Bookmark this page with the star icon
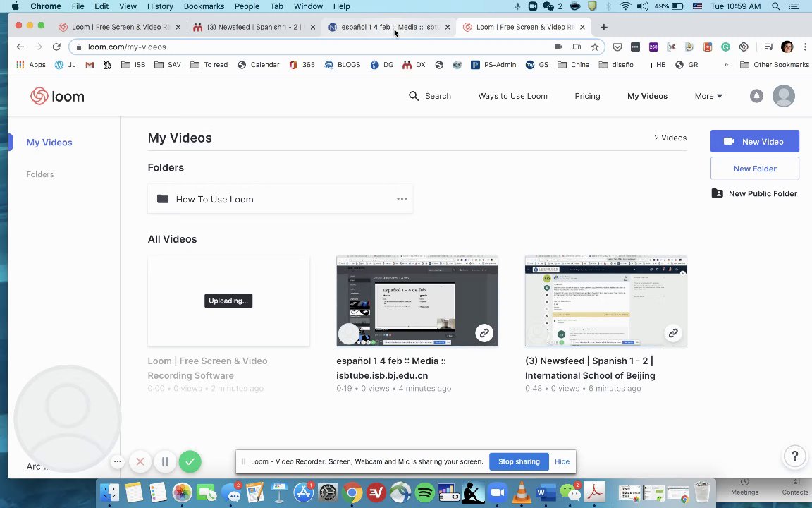Image resolution: width=812 pixels, height=508 pixels. 595,47
